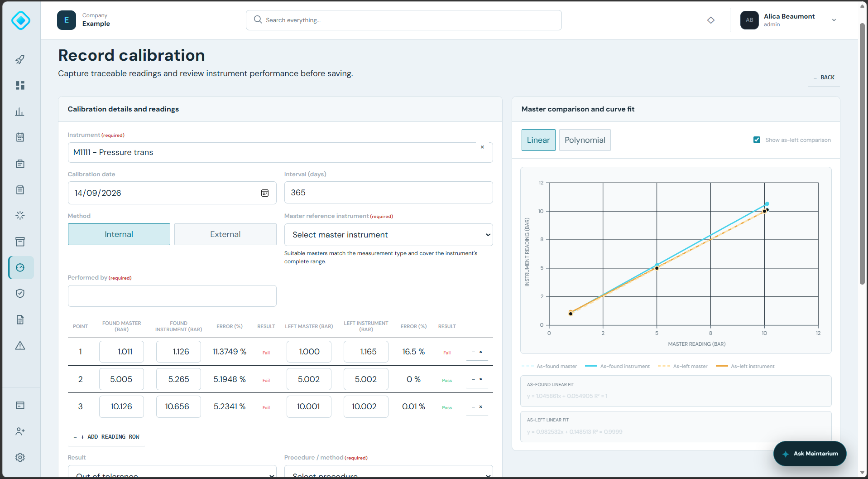The image size is (868, 479).
Task: Focus the Search everything field
Action: 404,20
